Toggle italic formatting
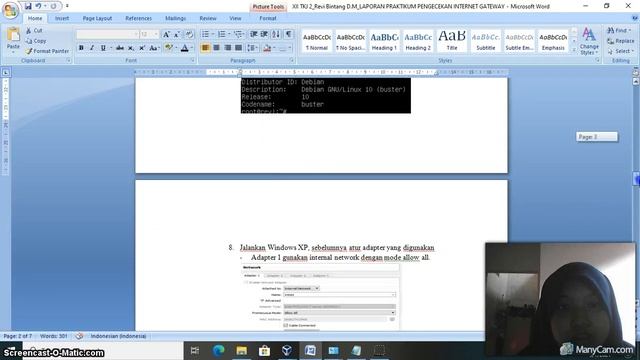The height and width of the screenshot is (360, 640). coord(92,48)
